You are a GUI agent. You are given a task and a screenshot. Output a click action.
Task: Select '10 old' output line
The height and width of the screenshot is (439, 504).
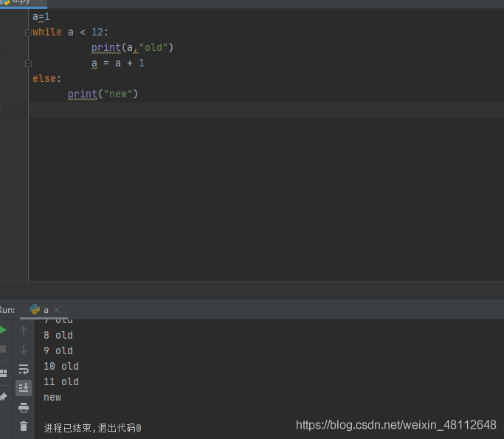61,366
